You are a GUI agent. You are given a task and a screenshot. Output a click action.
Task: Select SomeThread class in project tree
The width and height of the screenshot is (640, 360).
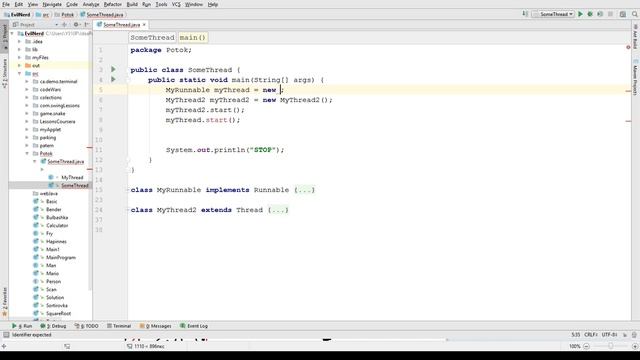pos(75,186)
